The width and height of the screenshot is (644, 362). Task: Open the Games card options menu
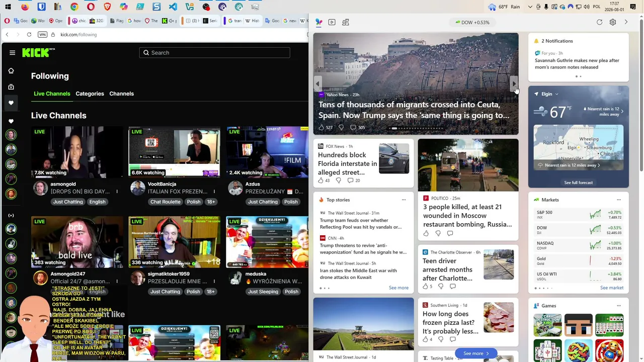click(x=619, y=306)
